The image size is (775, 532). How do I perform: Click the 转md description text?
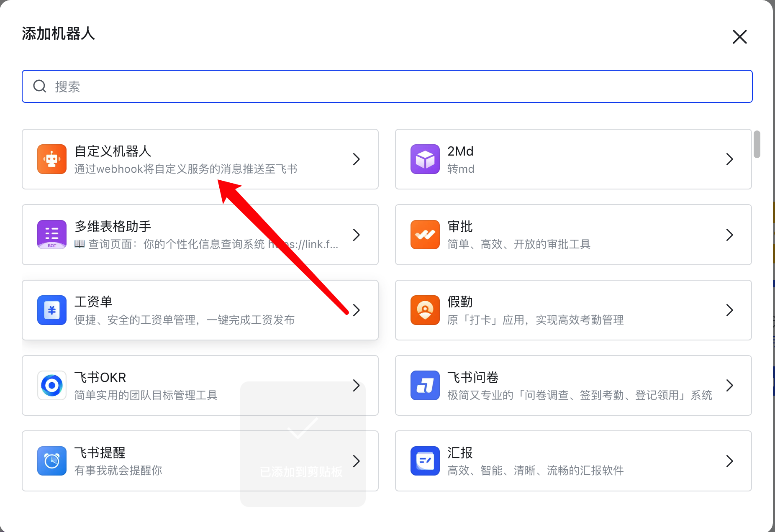[461, 169]
